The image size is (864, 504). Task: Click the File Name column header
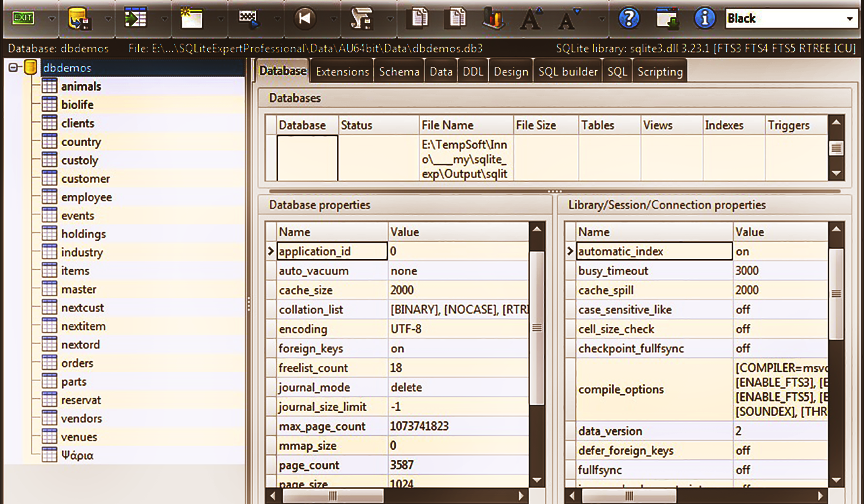point(466,125)
